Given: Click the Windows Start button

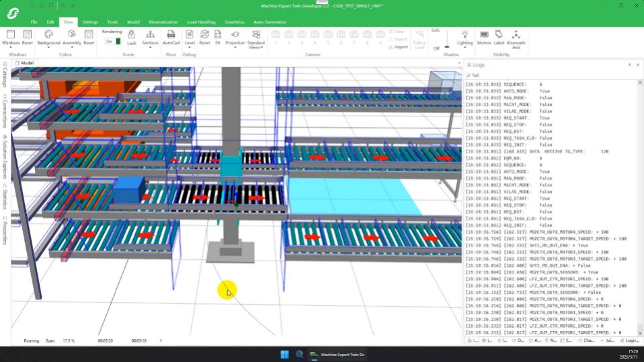Looking at the screenshot, I should tap(284, 354).
